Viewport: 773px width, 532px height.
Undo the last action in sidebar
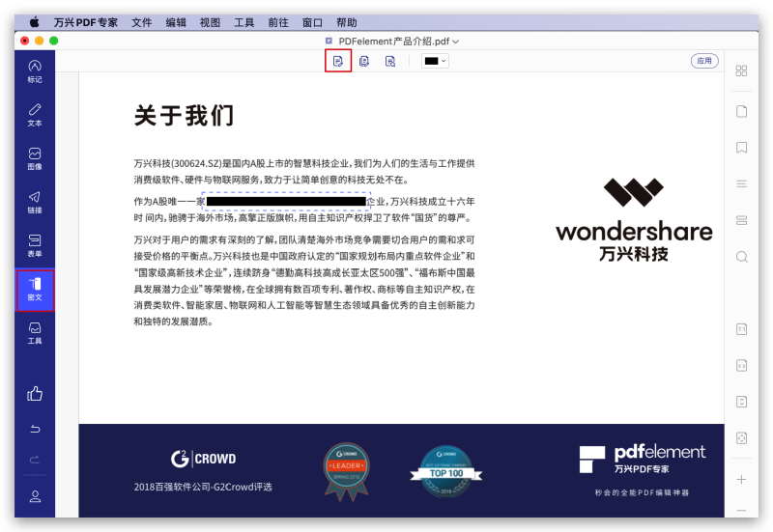point(35,429)
